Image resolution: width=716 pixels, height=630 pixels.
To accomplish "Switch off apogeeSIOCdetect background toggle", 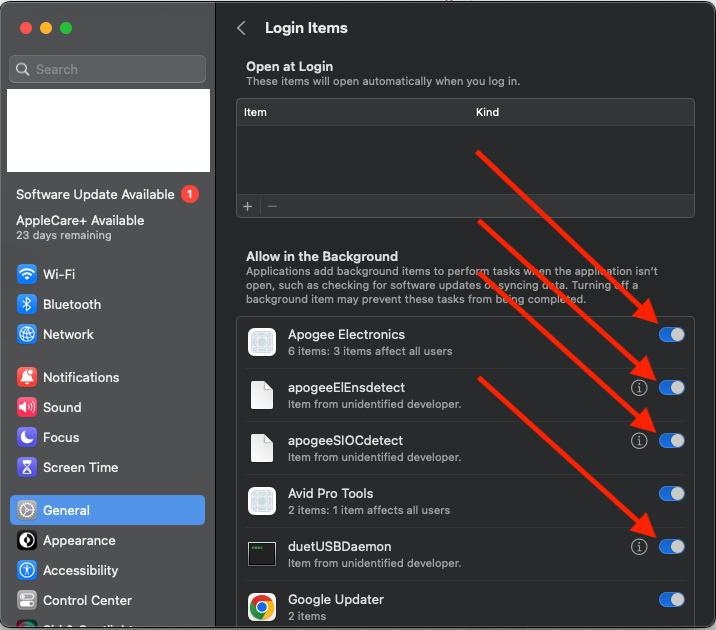I will click(x=671, y=440).
